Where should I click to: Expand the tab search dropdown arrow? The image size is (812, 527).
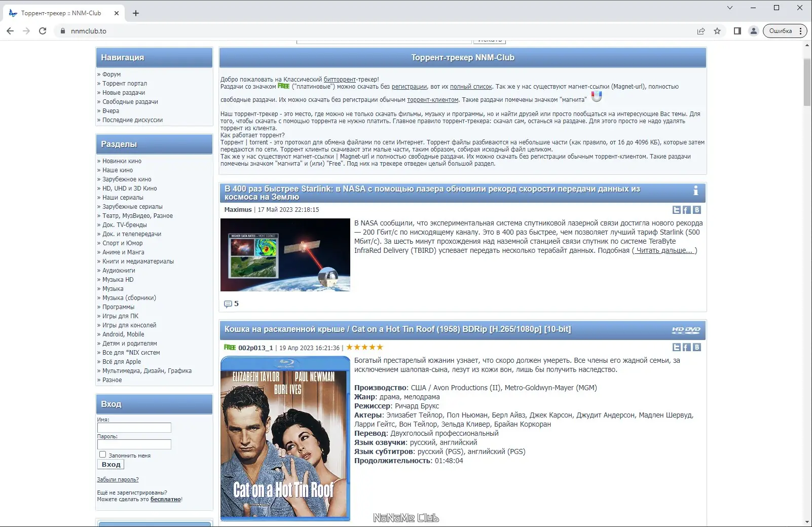(730, 8)
